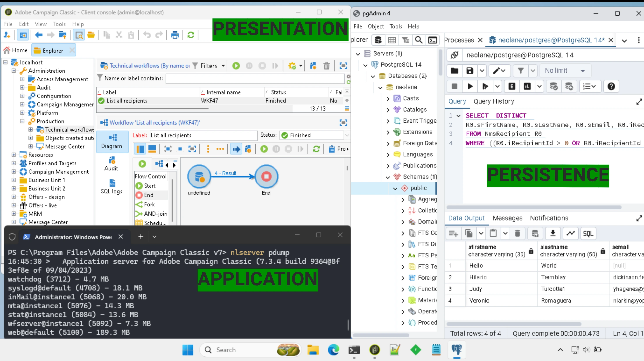Screen dimensions: 644x361
Task: Go to Home tab in Adobe Campaign
Action: pyautogui.click(x=16, y=50)
